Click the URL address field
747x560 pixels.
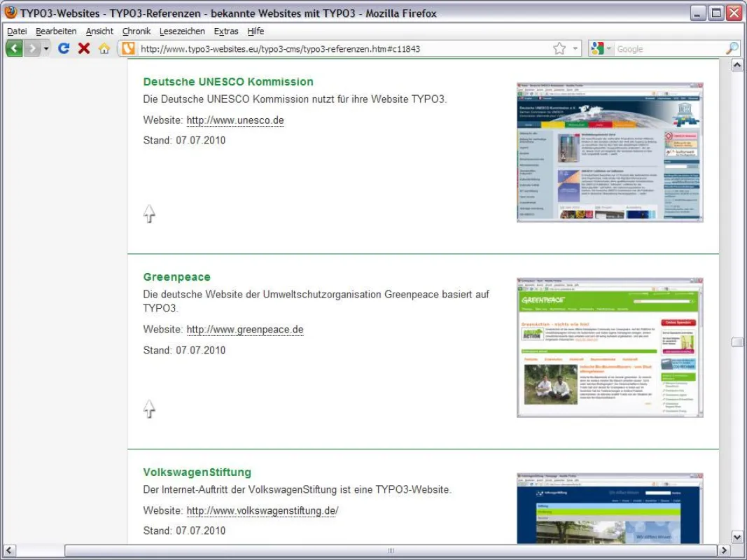point(344,48)
